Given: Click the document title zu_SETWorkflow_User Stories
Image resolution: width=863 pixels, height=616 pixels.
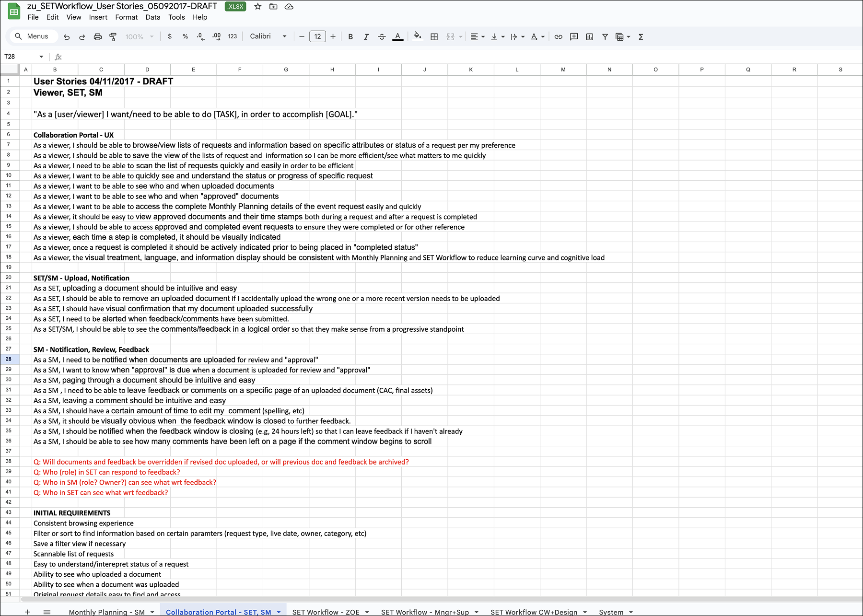Looking at the screenshot, I should (122, 6).
